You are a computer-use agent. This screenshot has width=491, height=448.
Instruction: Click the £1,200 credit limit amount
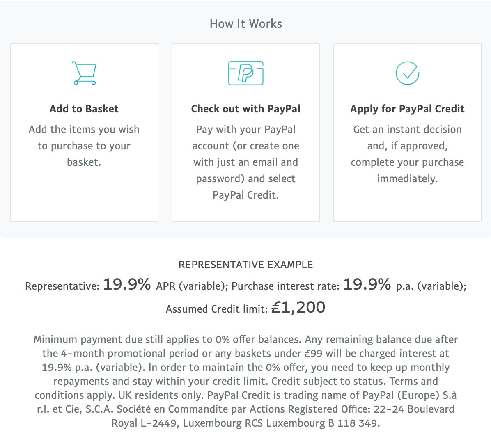[x=298, y=307]
